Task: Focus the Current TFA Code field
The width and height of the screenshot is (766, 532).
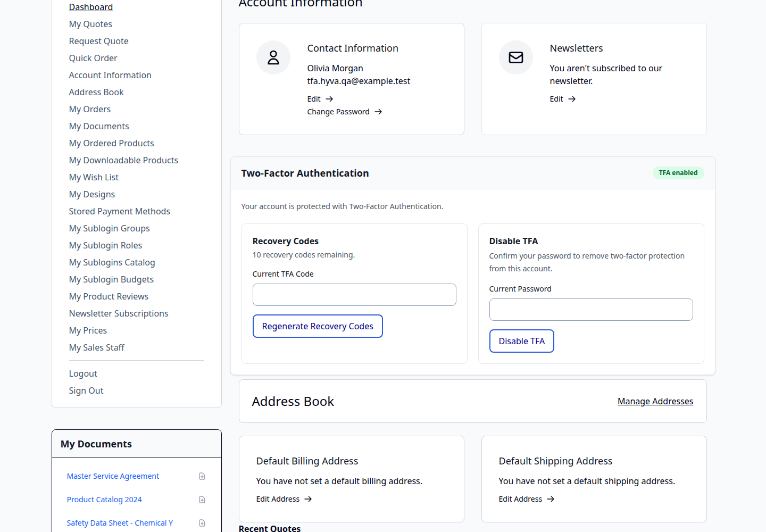Action: (x=354, y=295)
